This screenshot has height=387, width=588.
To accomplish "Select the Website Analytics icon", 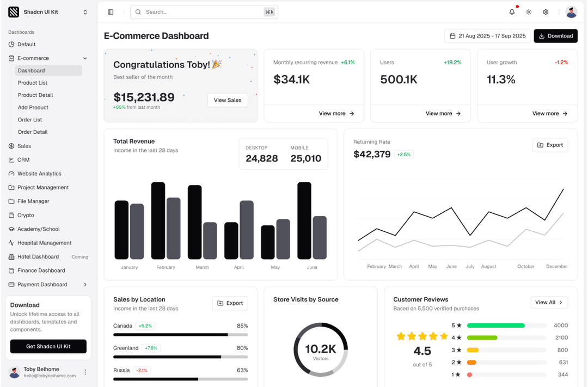I will (x=12, y=173).
